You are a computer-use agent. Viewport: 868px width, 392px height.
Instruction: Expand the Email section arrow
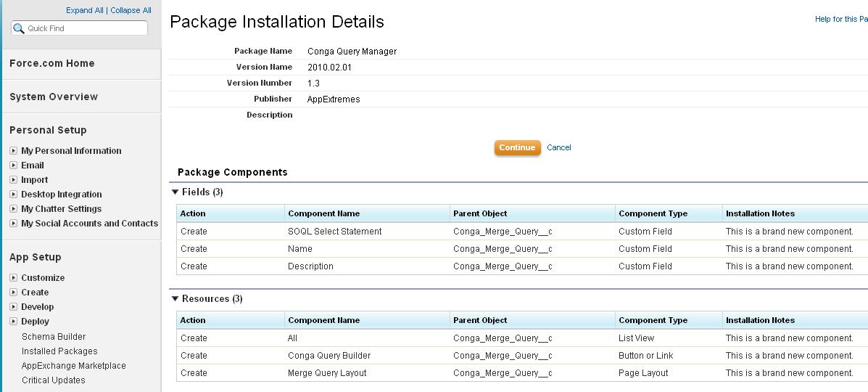(x=14, y=166)
